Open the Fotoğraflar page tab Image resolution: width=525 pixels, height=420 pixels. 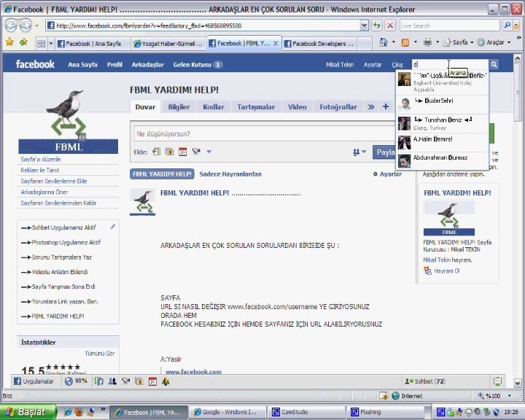pyautogui.click(x=338, y=107)
